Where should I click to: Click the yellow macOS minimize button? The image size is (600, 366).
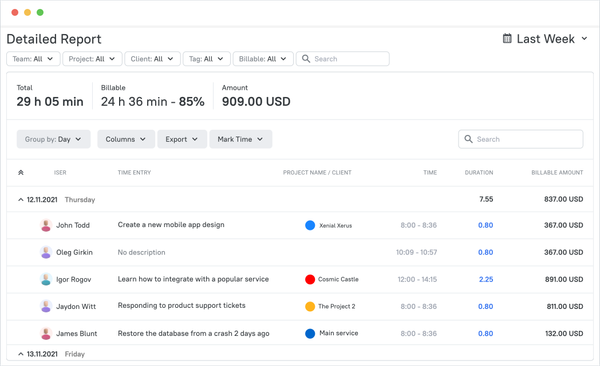pos(27,12)
